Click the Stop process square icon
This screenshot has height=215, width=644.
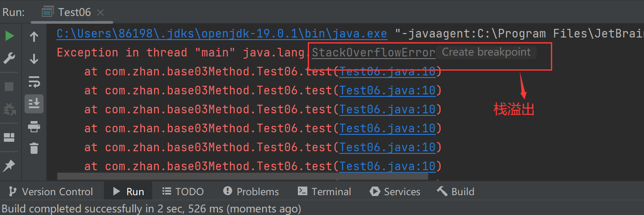tap(9, 87)
